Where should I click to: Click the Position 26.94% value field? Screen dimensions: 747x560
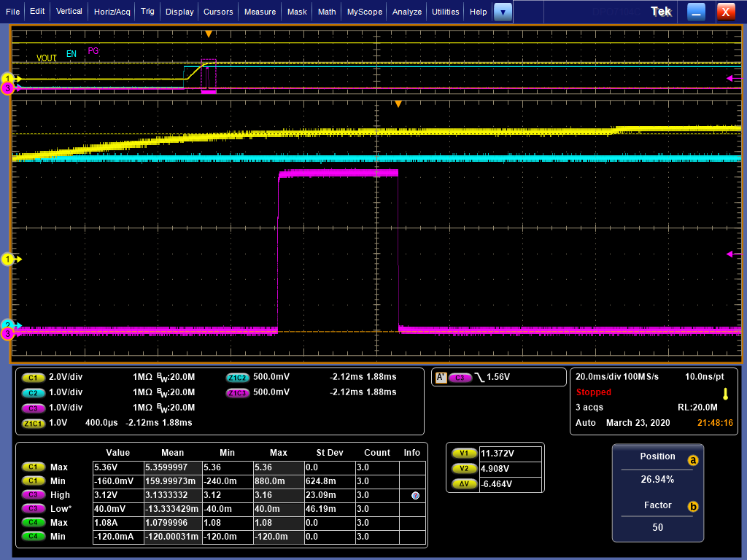click(657, 480)
